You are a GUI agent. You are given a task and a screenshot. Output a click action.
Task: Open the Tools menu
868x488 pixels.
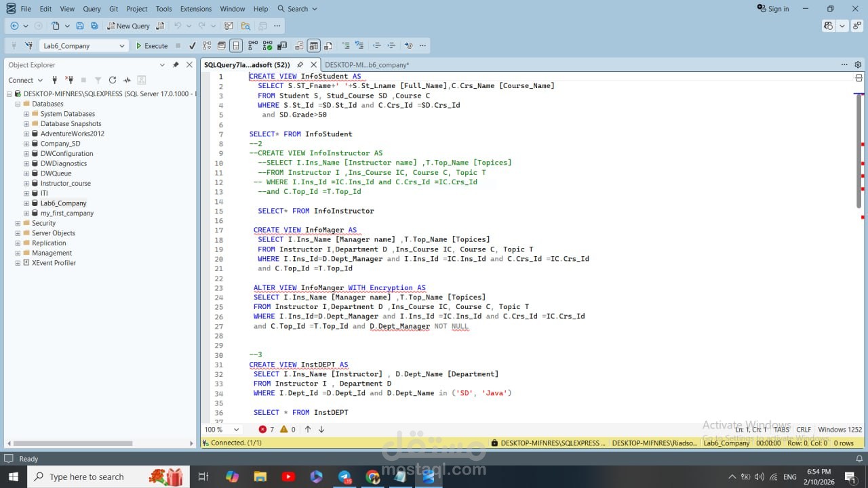coord(163,9)
